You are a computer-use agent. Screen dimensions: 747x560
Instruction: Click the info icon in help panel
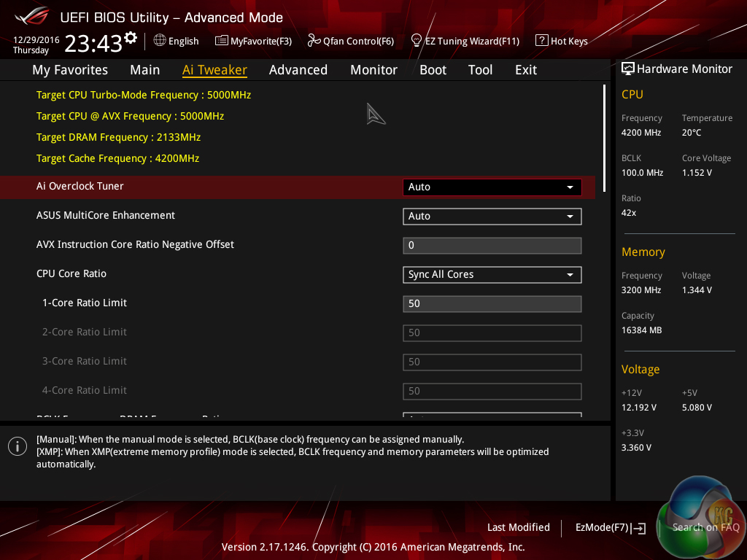pos(18,446)
